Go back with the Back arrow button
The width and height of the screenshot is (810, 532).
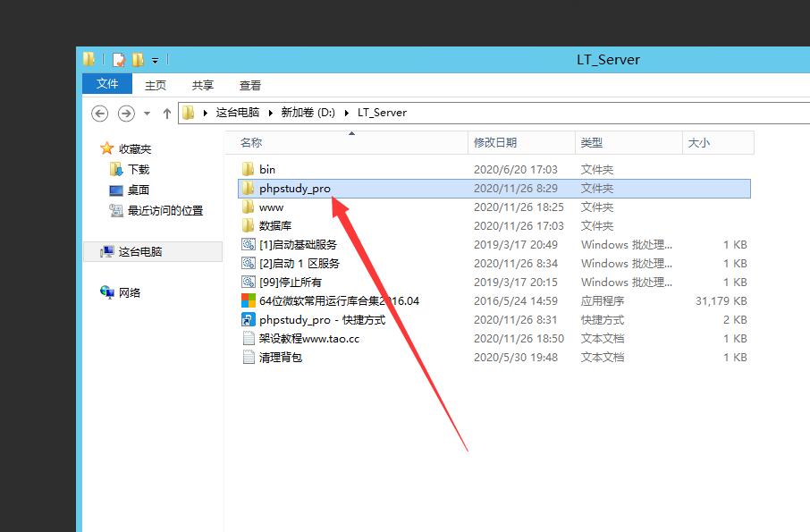click(x=100, y=113)
